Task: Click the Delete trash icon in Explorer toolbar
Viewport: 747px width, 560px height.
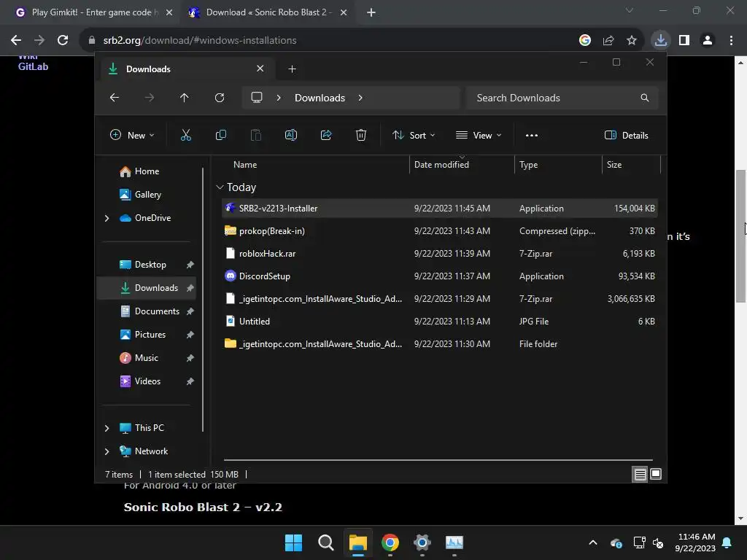Action: coord(361,135)
